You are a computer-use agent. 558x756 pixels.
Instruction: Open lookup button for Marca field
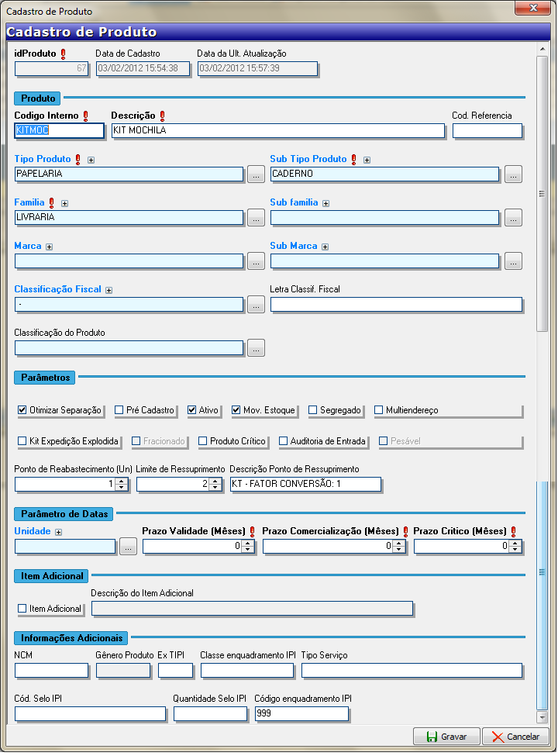tap(257, 262)
